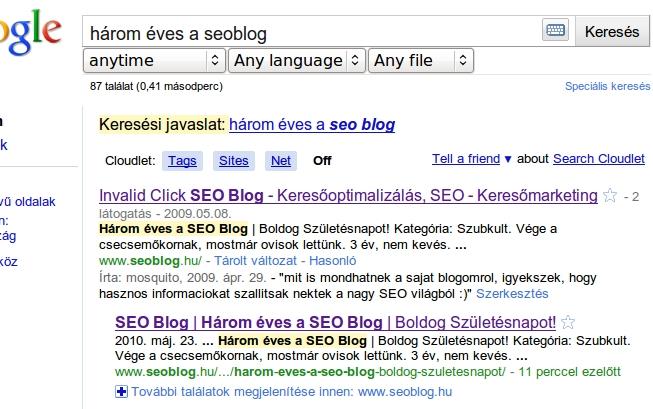653x409 pixels.
Task: Switch Cloudlet to Net
Action: pos(281,161)
